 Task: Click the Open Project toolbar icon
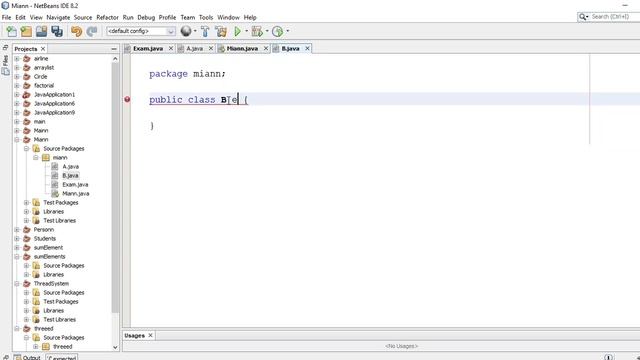(41, 31)
